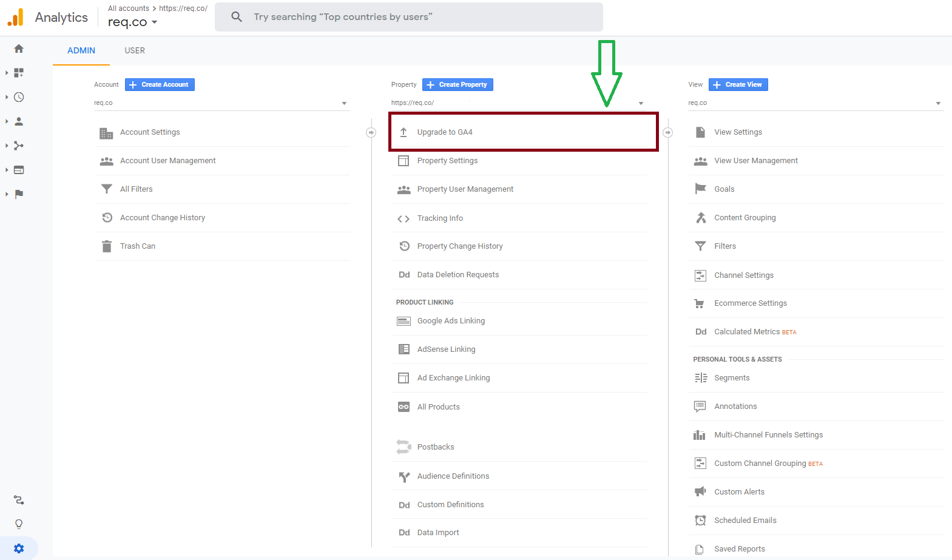Image resolution: width=952 pixels, height=560 pixels.
Task: Open Behavior window icon in sidebar
Action: tap(19, 170)
